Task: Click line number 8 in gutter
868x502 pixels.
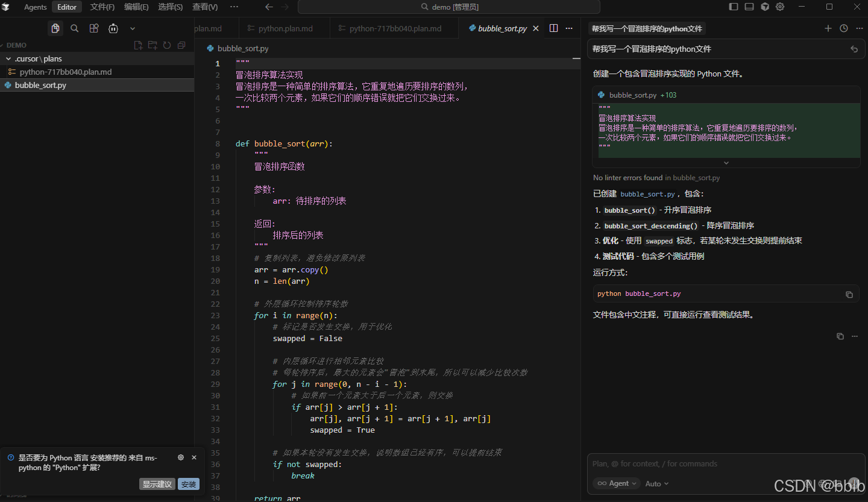Action: [218, 144]
